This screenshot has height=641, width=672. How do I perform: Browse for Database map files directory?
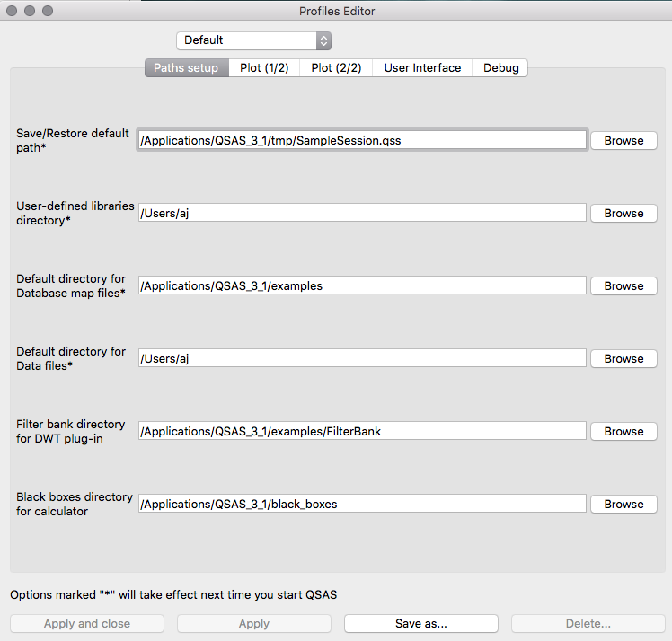(x=623, y=286)
